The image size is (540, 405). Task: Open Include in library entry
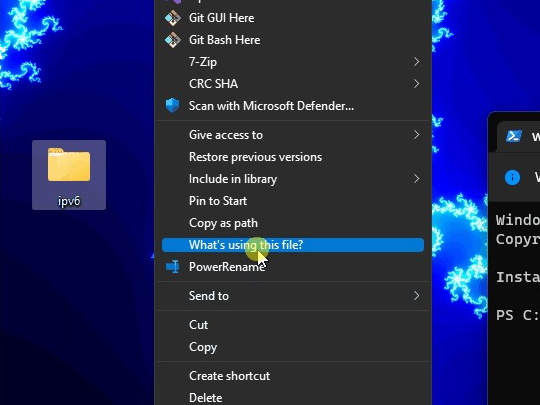(293, 179)
